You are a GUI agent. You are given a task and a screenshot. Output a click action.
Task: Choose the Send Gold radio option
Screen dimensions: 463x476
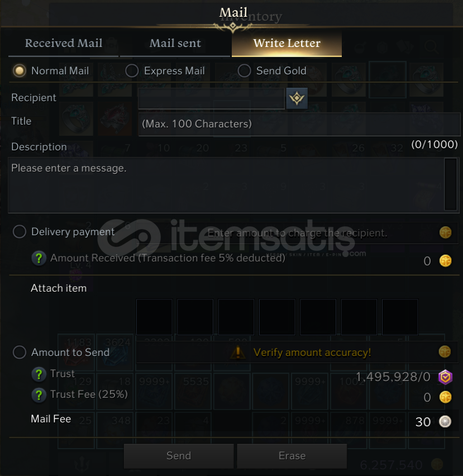[244, 71]
